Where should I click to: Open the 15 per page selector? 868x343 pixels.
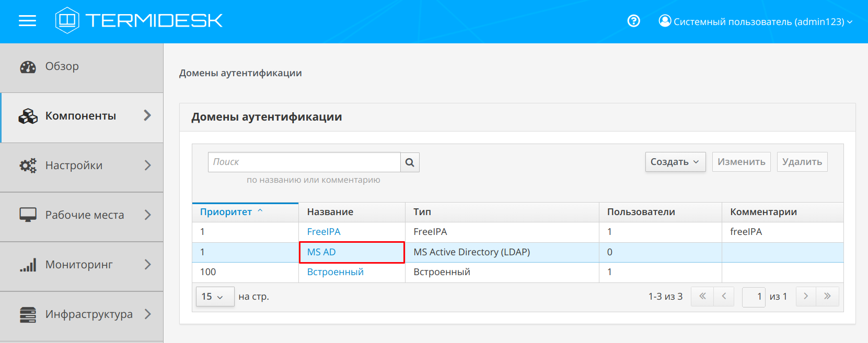215,297
